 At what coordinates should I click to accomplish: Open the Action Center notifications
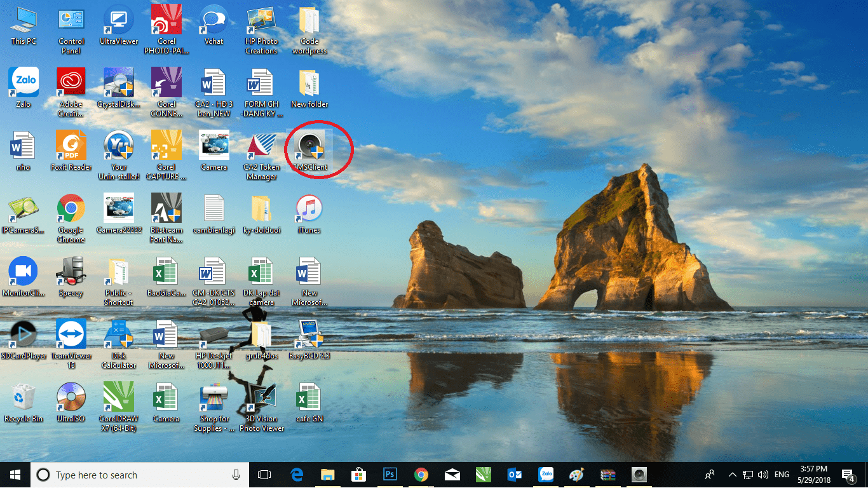pos(848,475)
